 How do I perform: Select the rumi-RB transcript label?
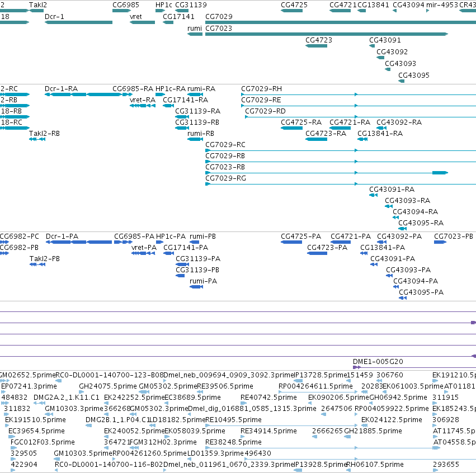tap(201, 134)
